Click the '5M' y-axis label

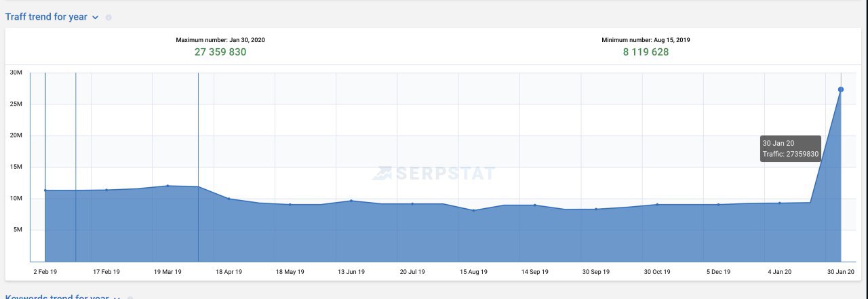(x=18, y=230)
